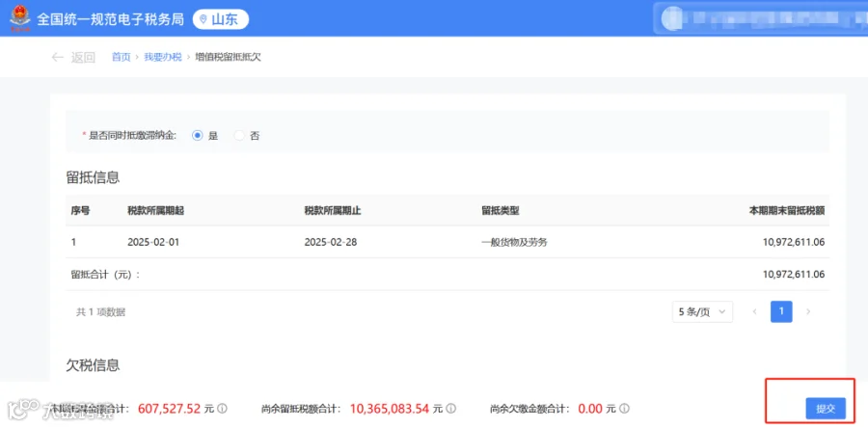Click the 序号 column header
Viewport: 868px width, 427px height.
80,211
